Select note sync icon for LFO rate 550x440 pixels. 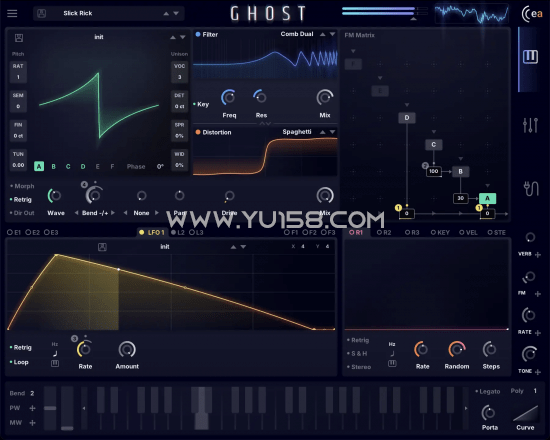(55, 354)
